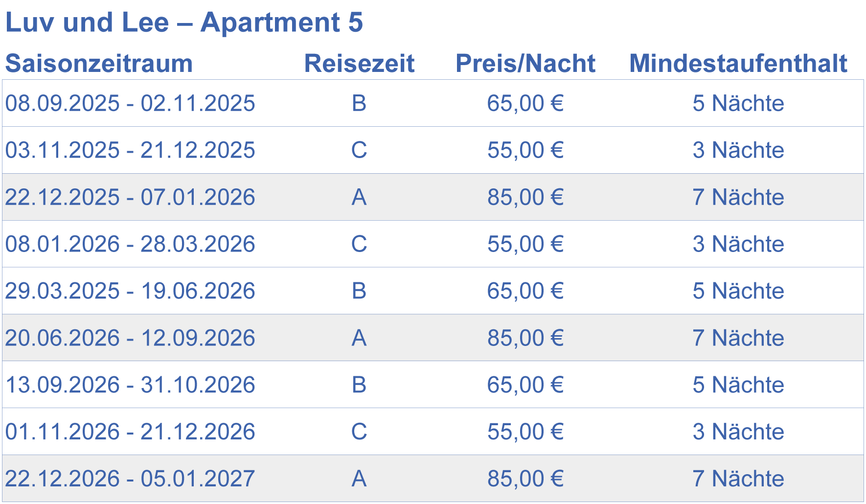Select date range 08.09.2025 - 02.11.2025

[x=130, y=103]
